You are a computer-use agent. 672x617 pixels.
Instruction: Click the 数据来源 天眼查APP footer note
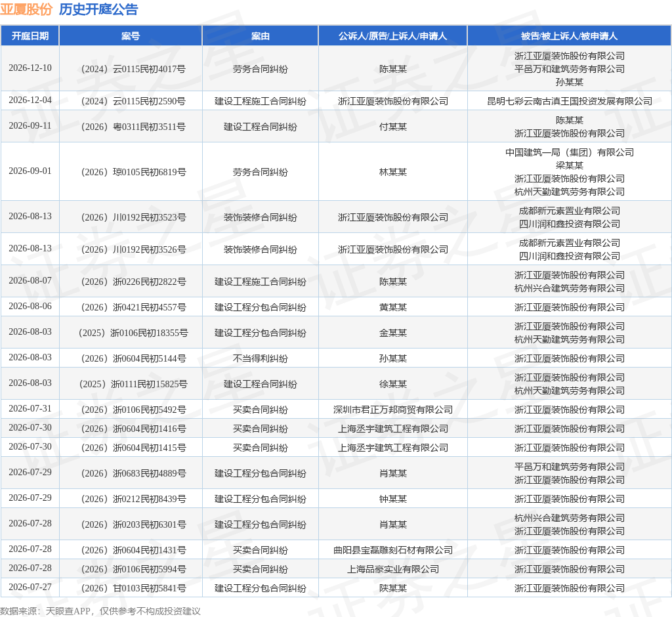100,611
